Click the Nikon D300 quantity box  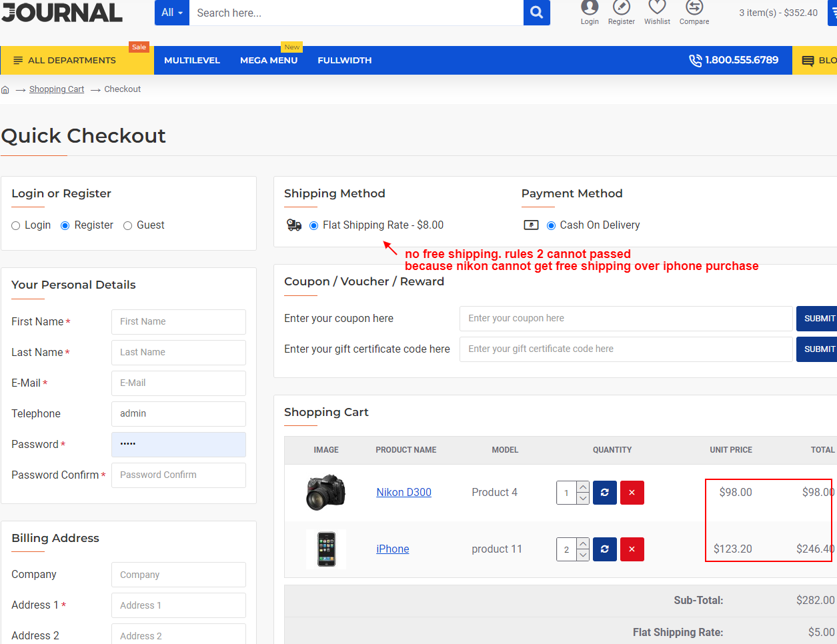click(567, 493)
